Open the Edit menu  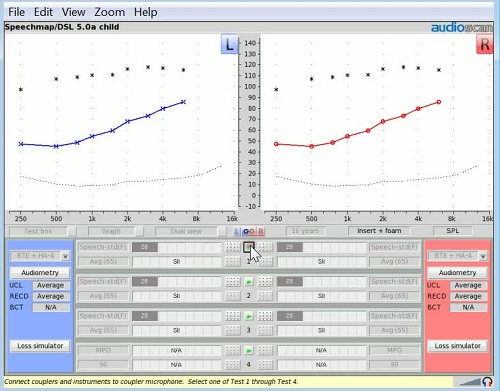[x=43, y=12]
